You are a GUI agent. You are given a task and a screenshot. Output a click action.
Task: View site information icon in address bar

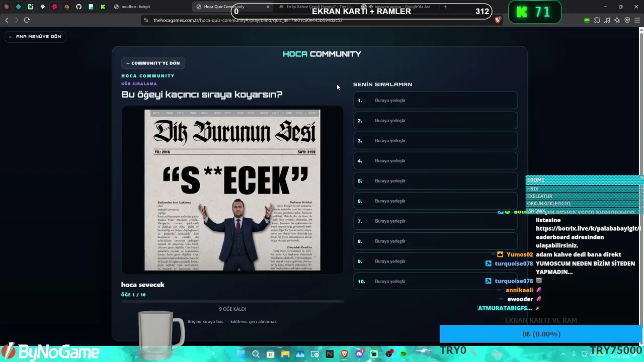click(x=146, y=20)
